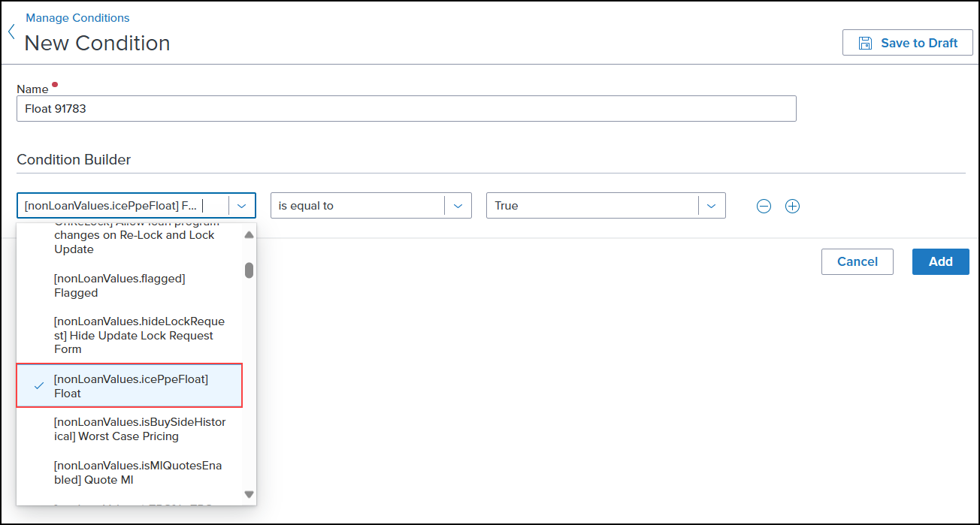The image size is (980, 525).
Task: Choose Hide Update Lock Request Form option
Action: tap(139, 335)
